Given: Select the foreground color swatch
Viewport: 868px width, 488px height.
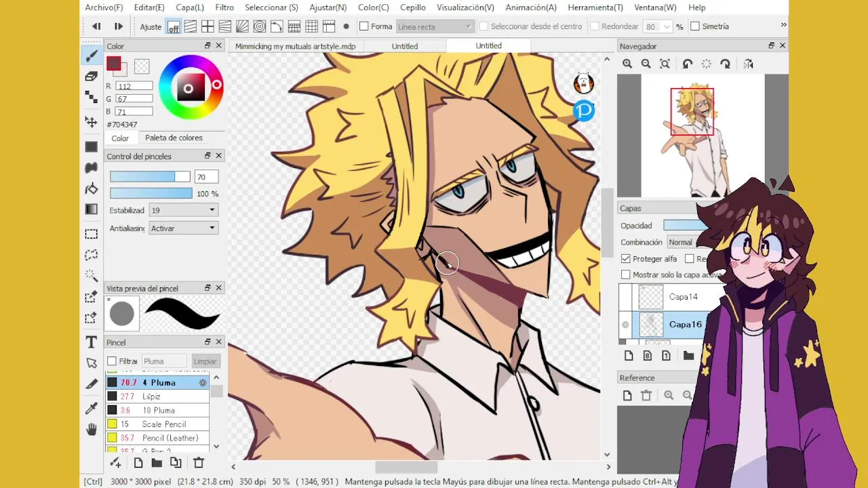Looking at the screenshot, I should [113, 64].
